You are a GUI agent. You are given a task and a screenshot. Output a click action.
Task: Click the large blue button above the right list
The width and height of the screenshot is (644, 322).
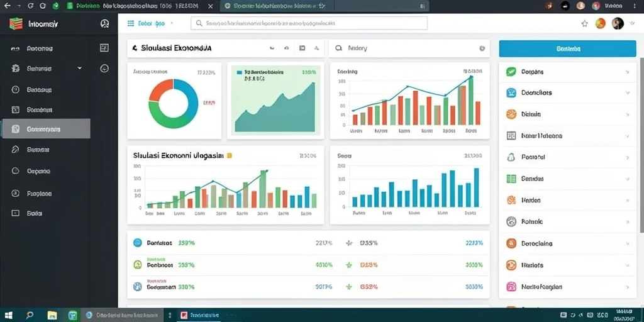tap(568, 48)
